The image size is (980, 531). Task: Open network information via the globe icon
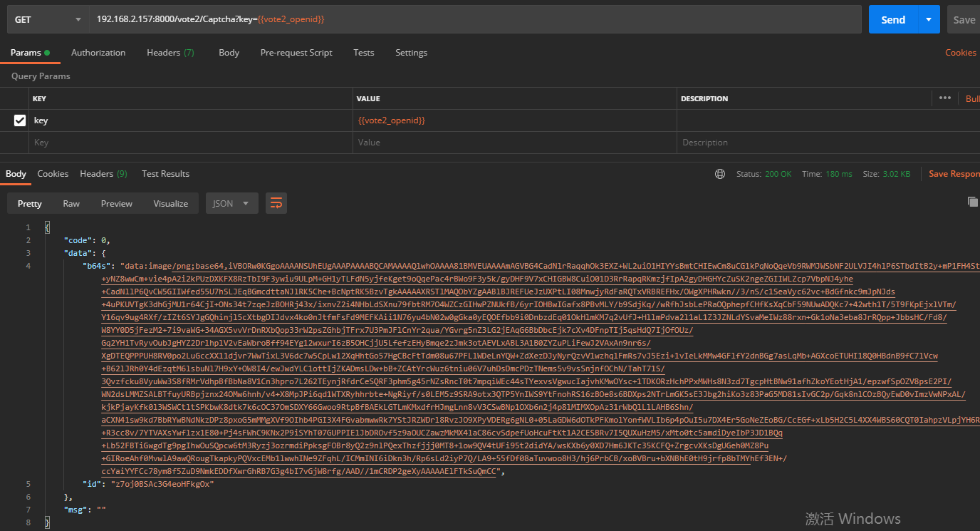[x=719, y=173]
